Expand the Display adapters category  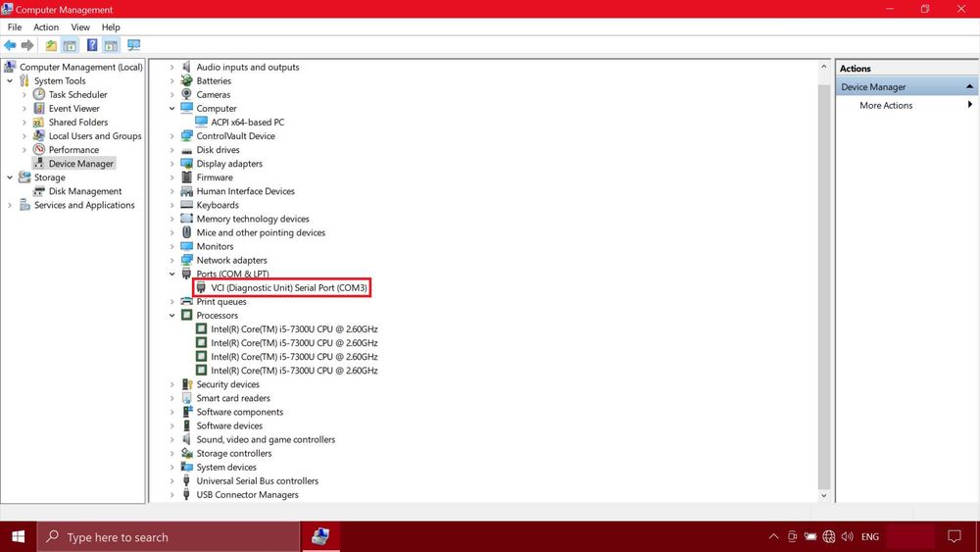[x=171, y=164]
